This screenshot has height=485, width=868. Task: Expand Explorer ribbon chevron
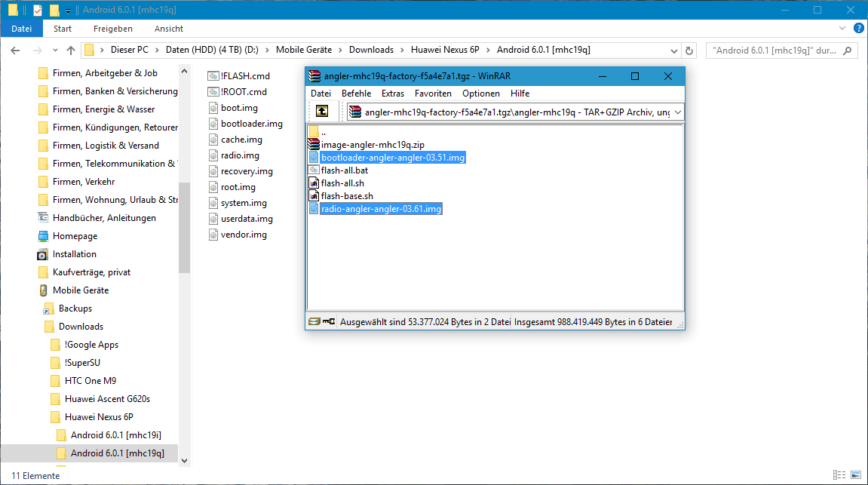pyautogui.click(x=842, y=28)
